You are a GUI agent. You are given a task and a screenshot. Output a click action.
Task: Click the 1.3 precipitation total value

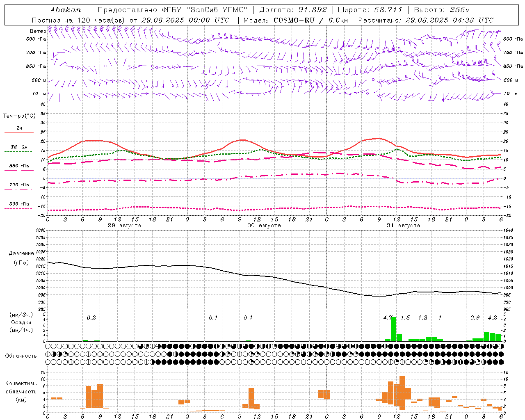click(422, 317)
